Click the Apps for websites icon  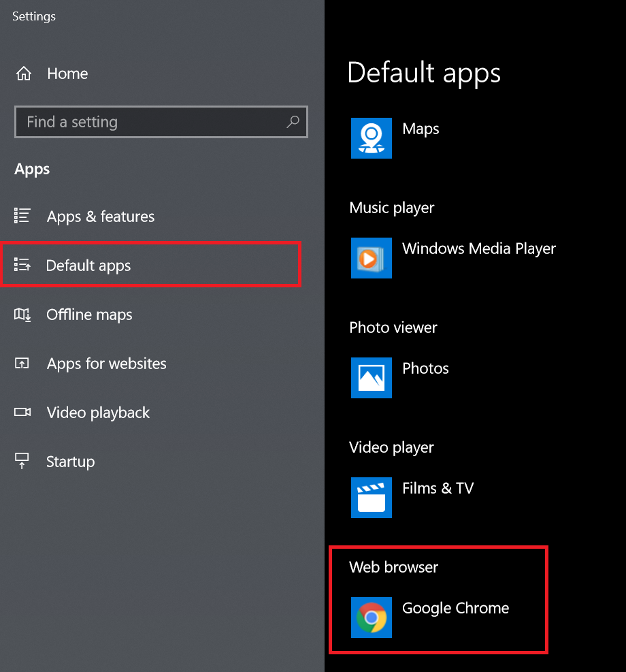[x=22, y=364]
